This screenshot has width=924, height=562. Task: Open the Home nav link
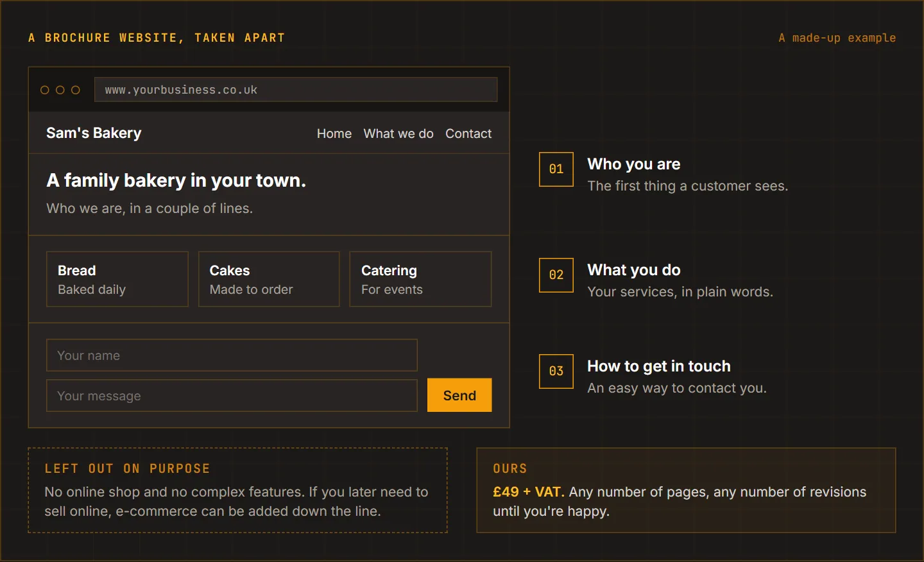[334, 133]
